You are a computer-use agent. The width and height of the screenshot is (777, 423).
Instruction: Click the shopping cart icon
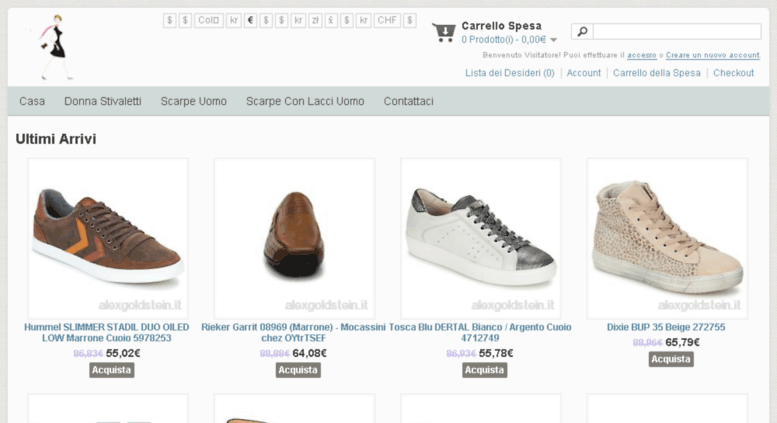tap(444, 33)
